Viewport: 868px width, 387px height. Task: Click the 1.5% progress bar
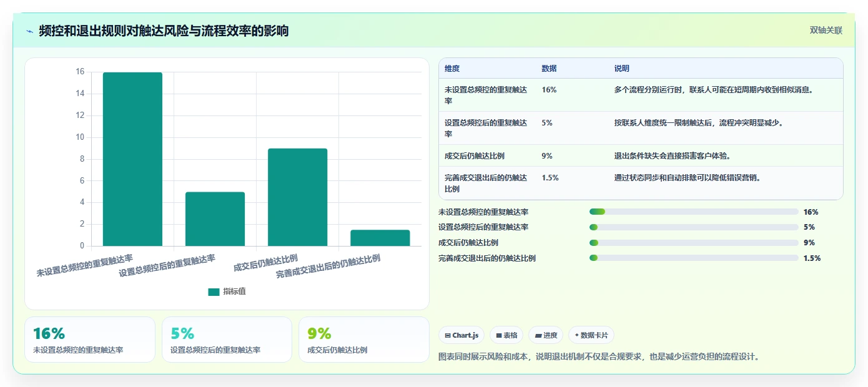point(694,258)
